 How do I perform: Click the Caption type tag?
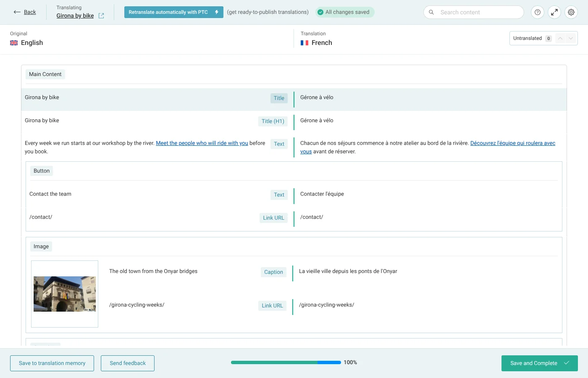pyautogui.click(x=273, y=272)
